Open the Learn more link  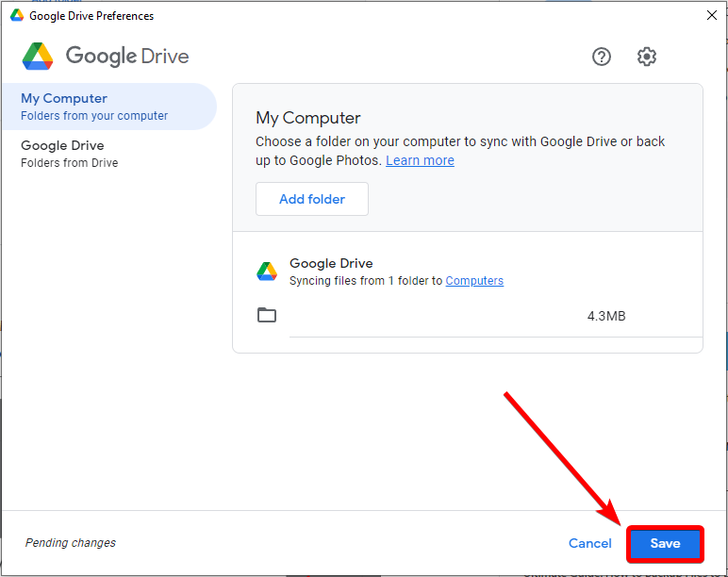(x=420, y=160)
